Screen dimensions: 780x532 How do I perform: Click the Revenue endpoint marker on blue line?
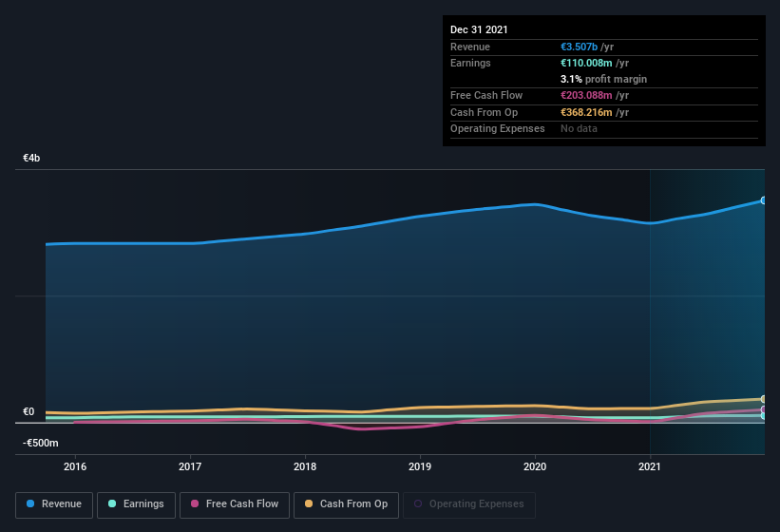pyautogui.click(x=764, y=200)
